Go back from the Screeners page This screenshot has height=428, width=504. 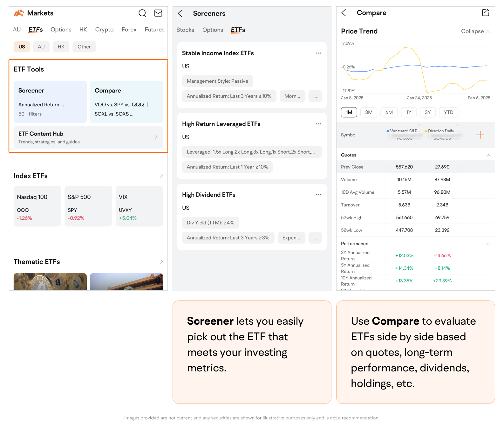(180, 13)
